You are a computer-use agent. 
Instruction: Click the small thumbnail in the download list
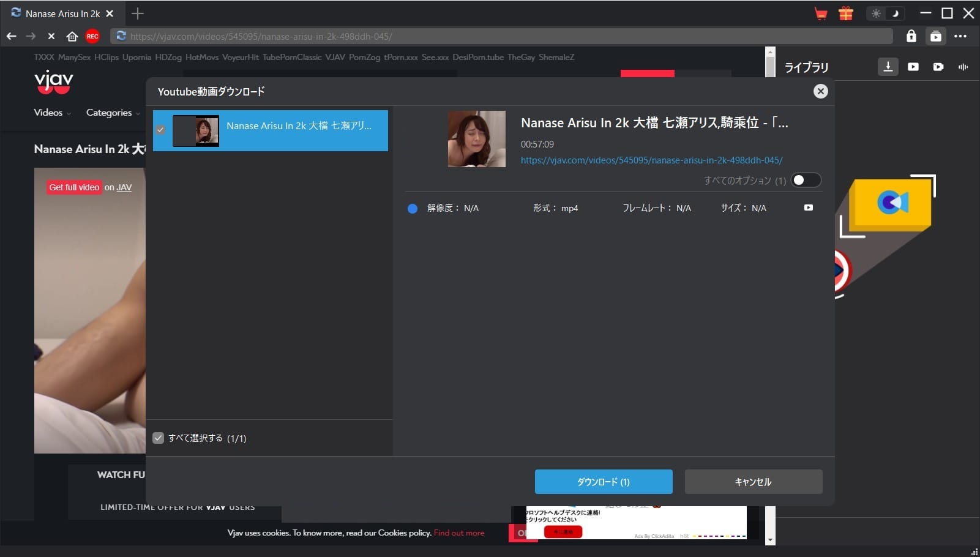(x=196, y=131)
